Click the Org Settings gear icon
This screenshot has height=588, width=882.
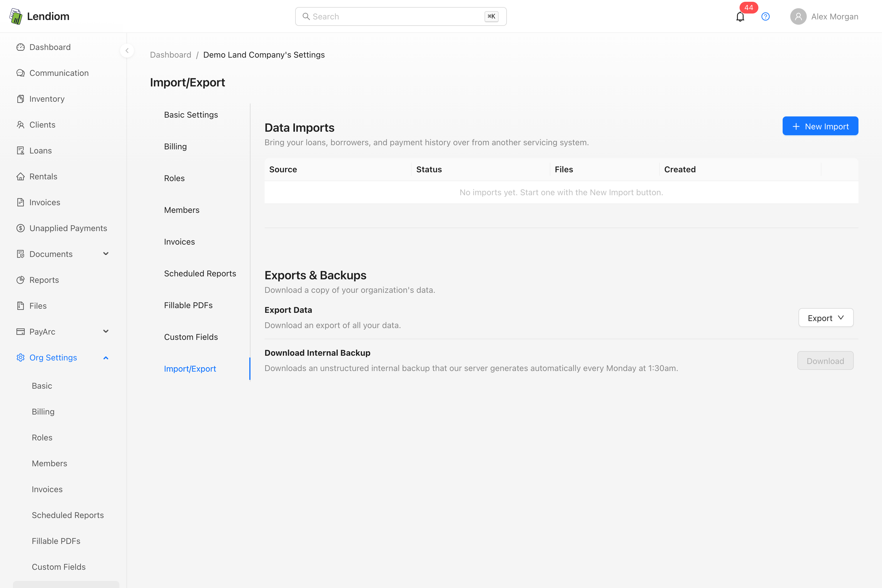21,358
